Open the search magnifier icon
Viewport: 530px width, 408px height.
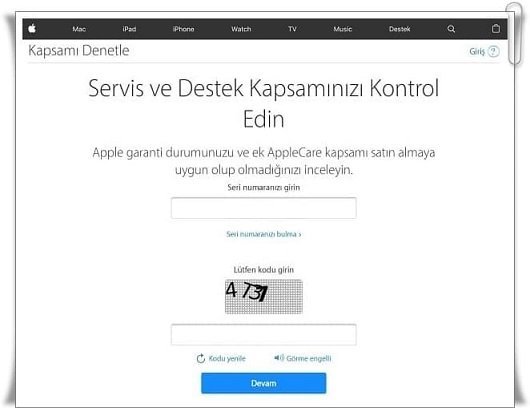tap(451, 29)
